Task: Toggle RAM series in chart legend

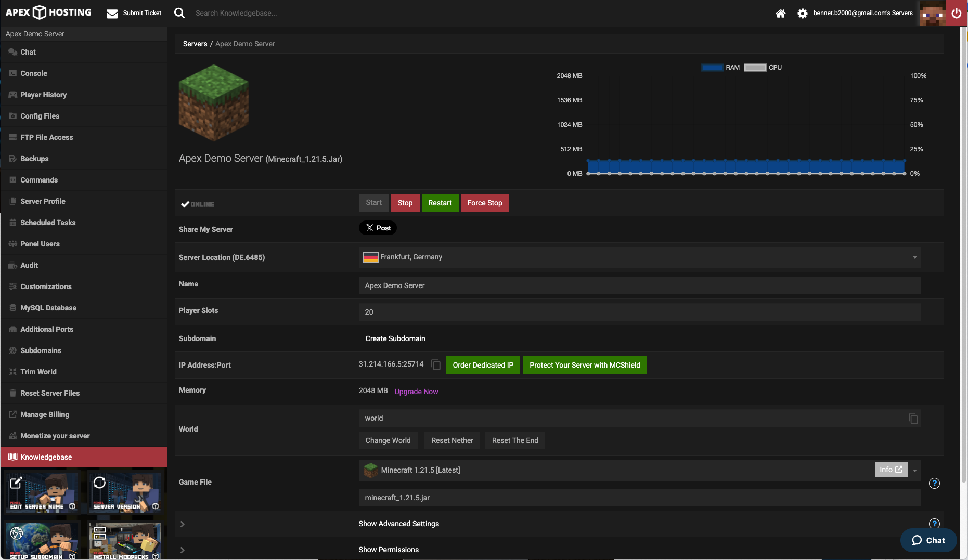Action: pyautogui.click(x=712, y=68)
